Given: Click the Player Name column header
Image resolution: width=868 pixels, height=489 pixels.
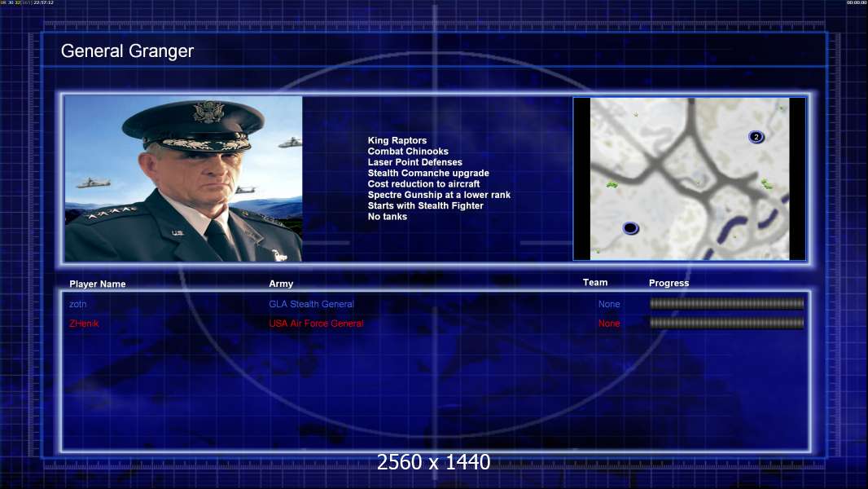Looking at the screenshot, I should [98, 284].
